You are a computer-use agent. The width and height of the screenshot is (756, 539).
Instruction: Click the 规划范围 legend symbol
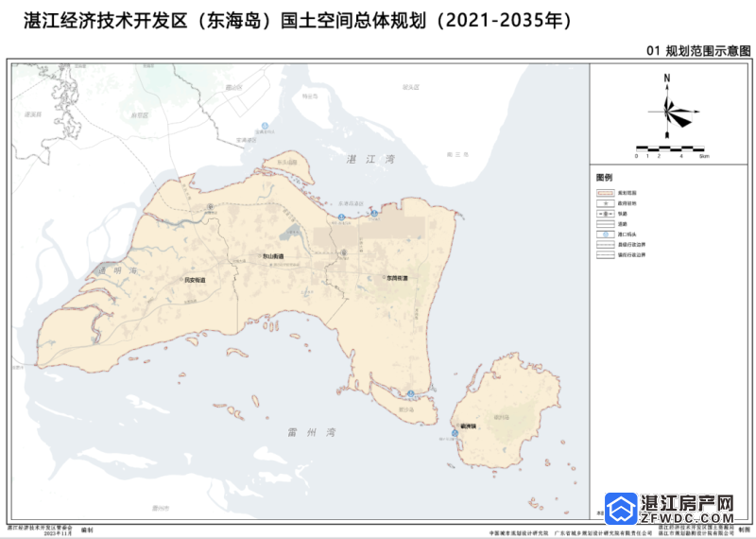point(605,193)
